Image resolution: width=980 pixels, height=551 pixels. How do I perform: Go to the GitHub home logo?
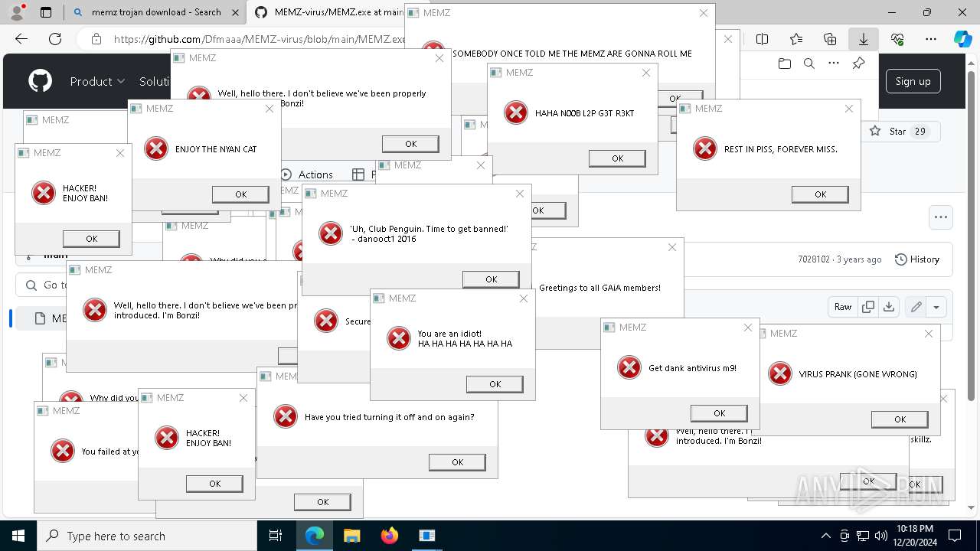click(x=40, y=81)
